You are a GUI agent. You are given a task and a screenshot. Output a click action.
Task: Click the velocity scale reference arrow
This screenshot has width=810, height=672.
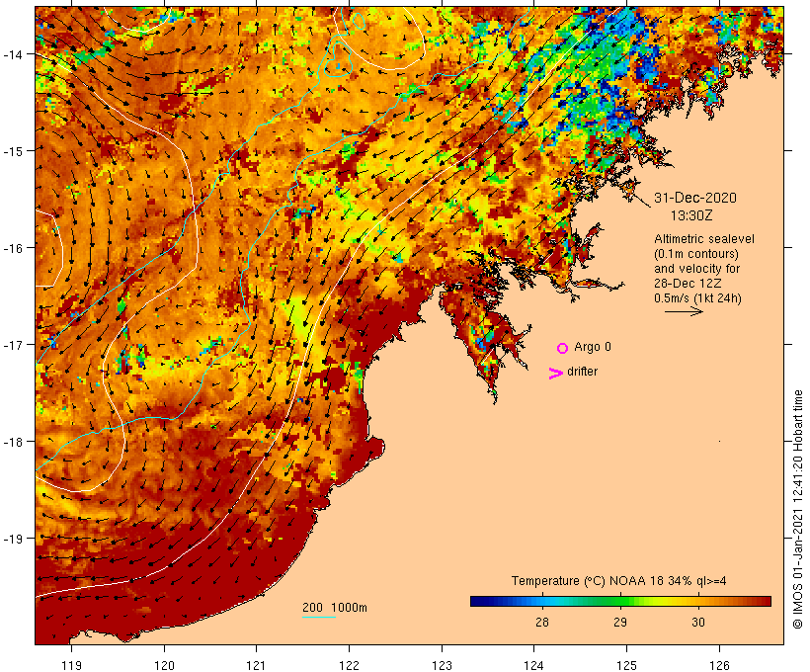coord(684,311)
